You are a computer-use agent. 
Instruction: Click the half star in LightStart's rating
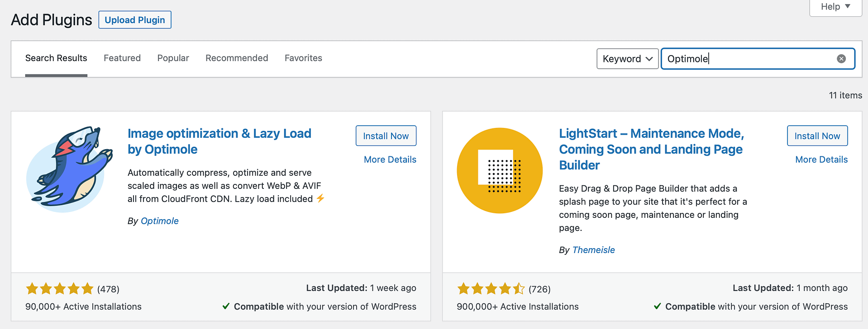coord(520,288)
